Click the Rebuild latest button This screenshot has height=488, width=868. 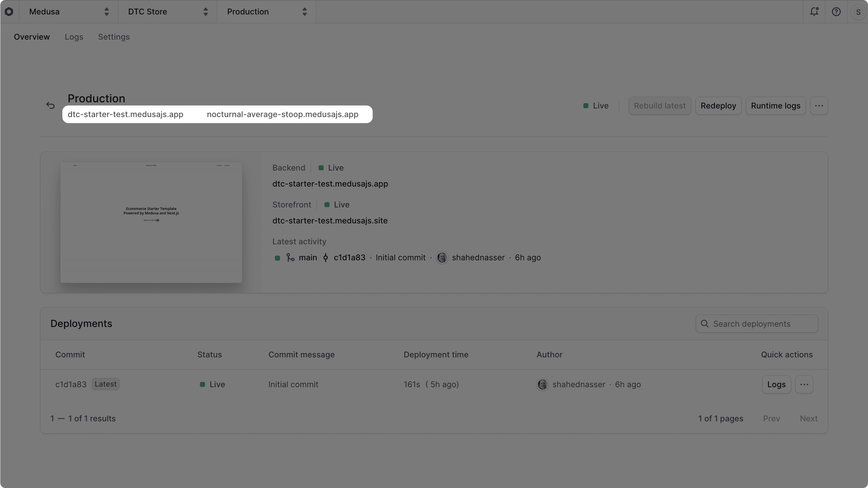coord(660,105)
